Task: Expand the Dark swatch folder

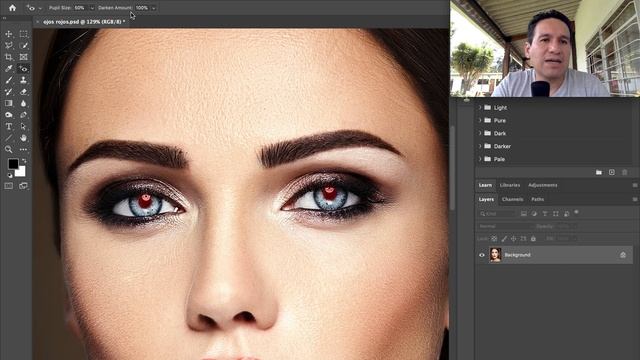Action: (480, 133)
